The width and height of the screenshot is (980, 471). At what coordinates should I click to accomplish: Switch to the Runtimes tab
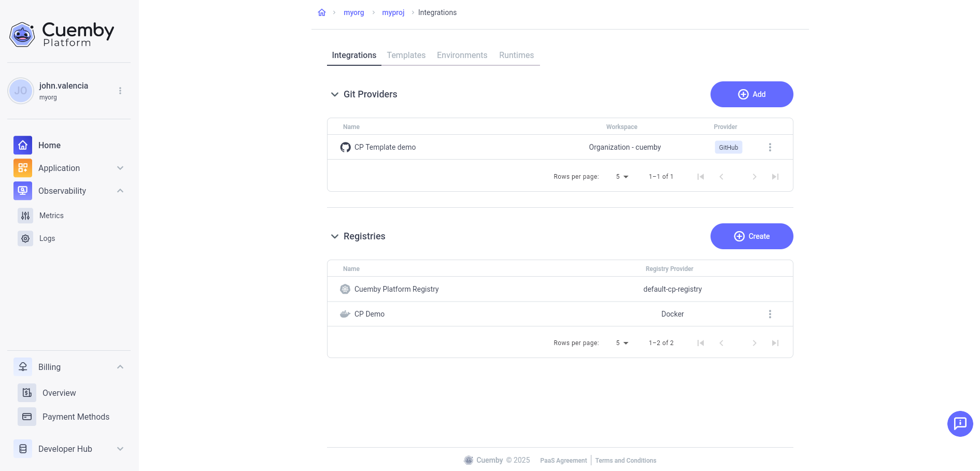(x=516, y=55)
